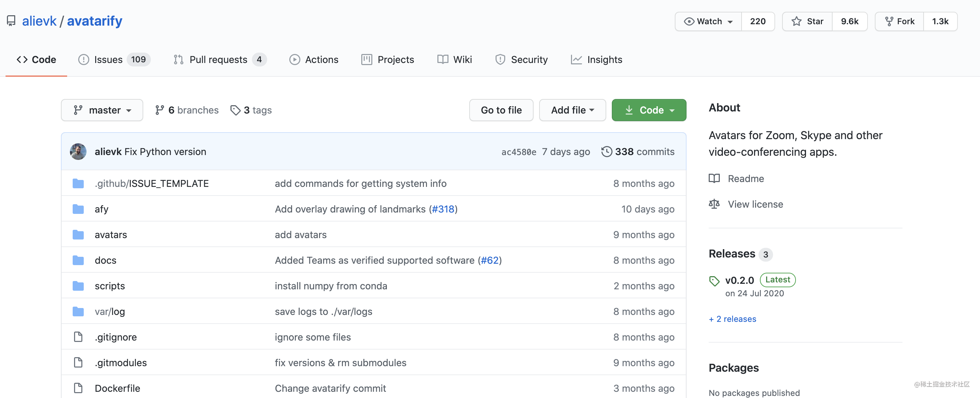Open the avatarify repository name link
980x398 pixels.
[94, 21]
